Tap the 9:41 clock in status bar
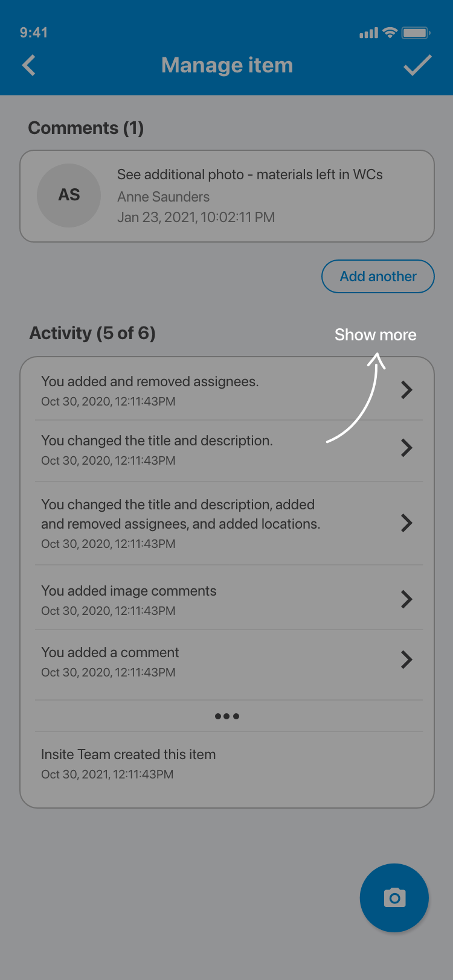The image size is (453, 980). click(34, 33)
